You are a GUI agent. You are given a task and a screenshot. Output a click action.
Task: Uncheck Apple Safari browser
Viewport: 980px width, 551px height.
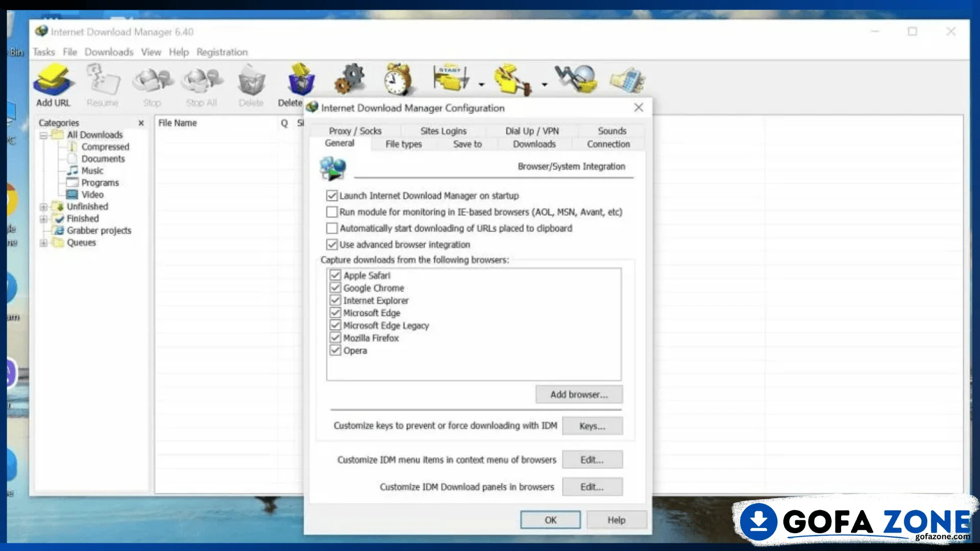[x=335, y=275]
